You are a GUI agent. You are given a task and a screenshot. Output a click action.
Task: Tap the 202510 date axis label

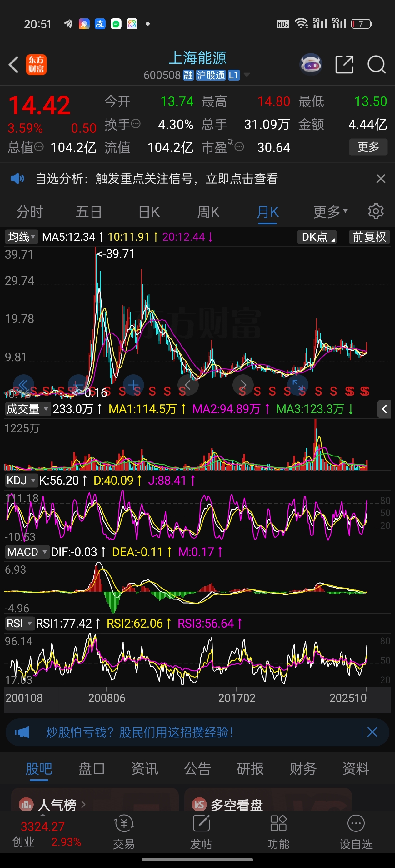348,698
